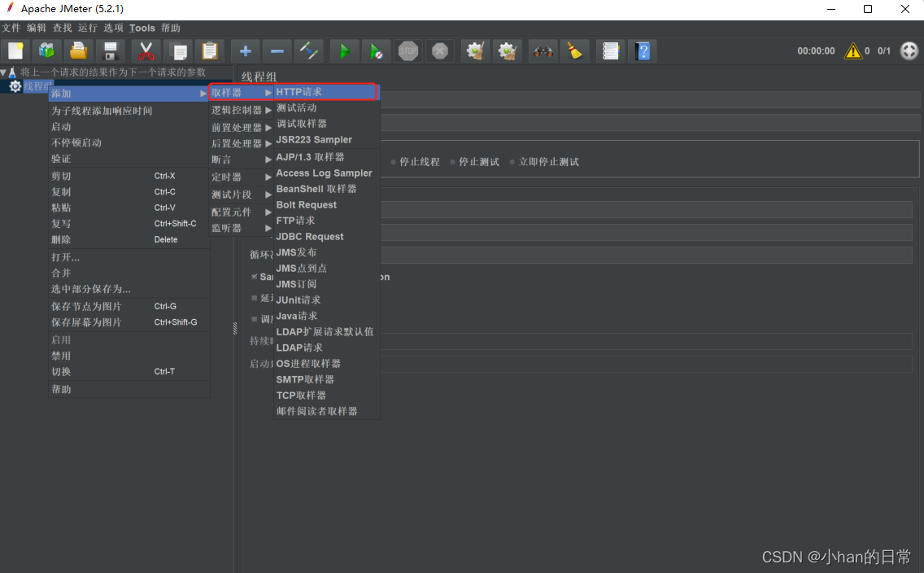Click the Open file folder icon
The width and height of the screenshot is (924, 573).
[78, 51]
